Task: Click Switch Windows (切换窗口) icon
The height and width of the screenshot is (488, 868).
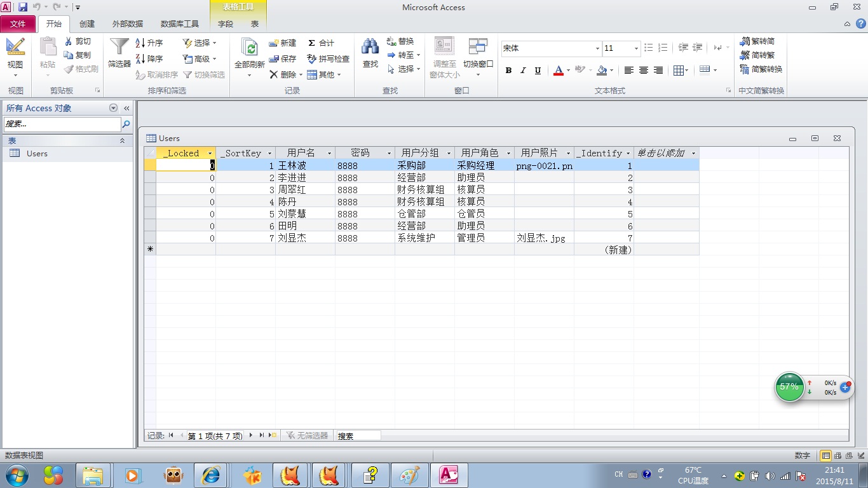Action: [478, 46]
